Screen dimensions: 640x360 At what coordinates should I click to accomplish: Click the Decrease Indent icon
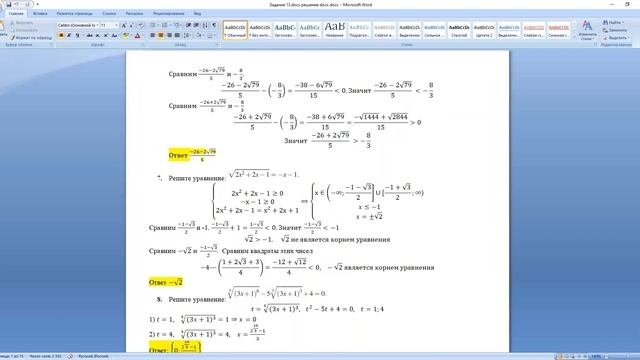(x=188, y=25)
